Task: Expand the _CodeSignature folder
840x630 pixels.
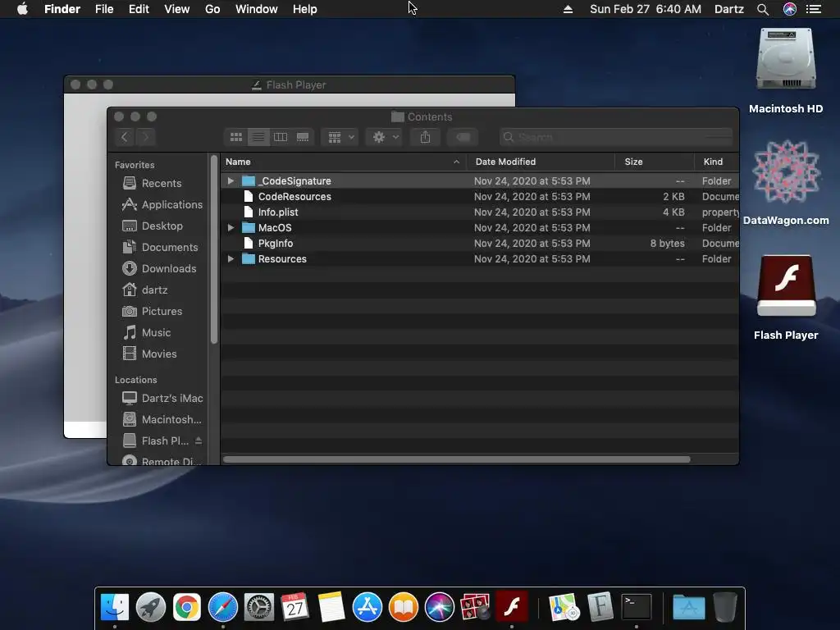Action: pos(231,181)
